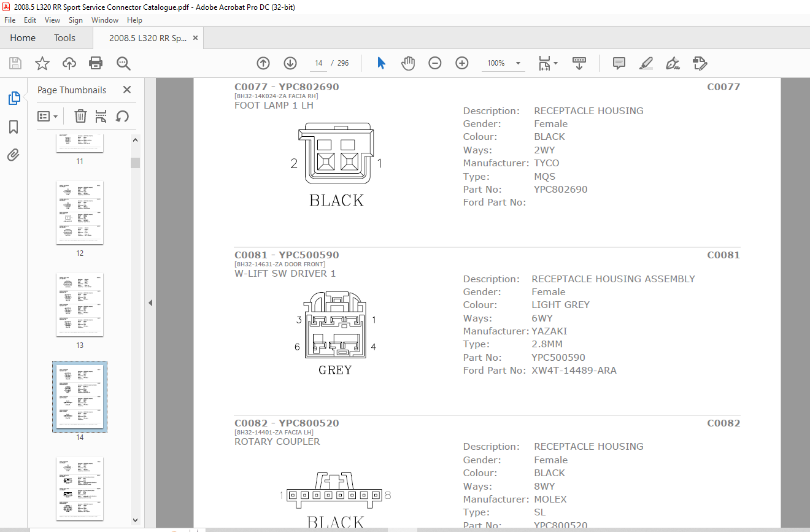Click Ford part number XW4T-14489-ARA
This screenshot has width=810, height=532.
point(574,371)
